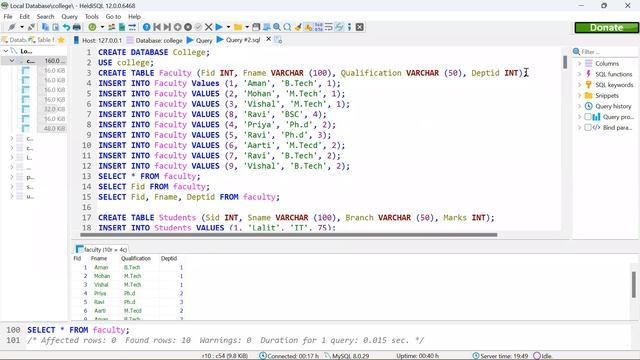Open the Tools menu
Image resolution: width=640 pixels, height=360 pixels.
[91, 17]
